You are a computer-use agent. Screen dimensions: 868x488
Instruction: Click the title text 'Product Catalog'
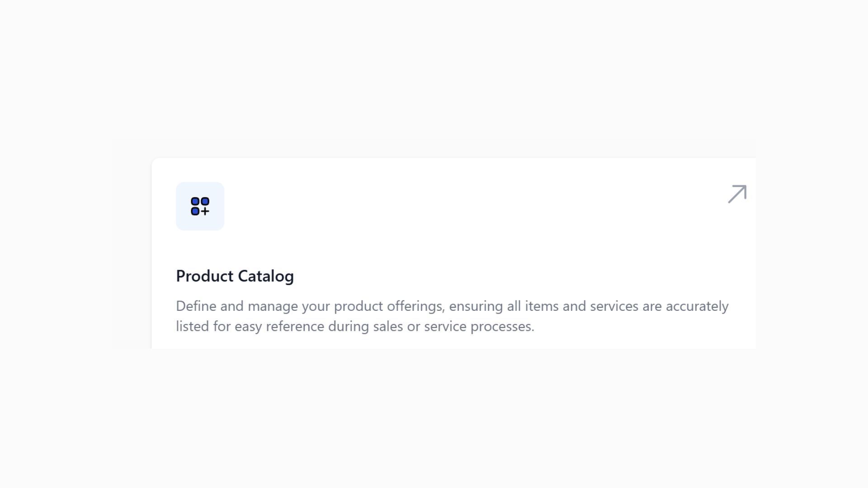[235, 276]
